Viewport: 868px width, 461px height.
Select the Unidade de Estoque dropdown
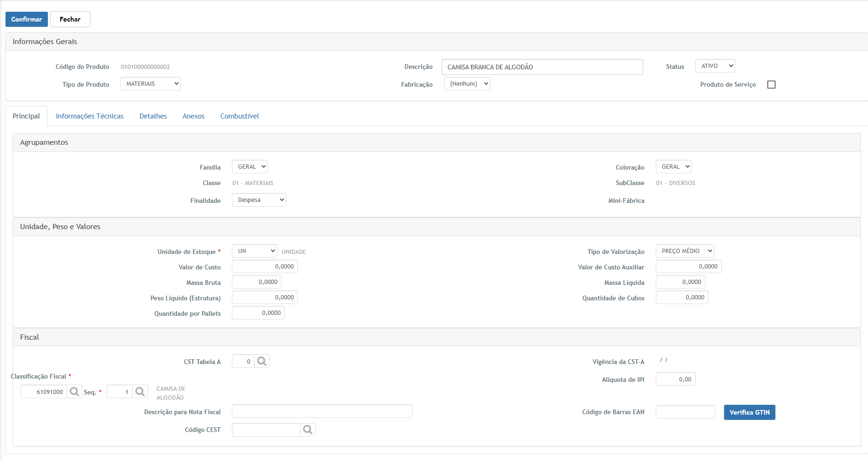(254, 251)
